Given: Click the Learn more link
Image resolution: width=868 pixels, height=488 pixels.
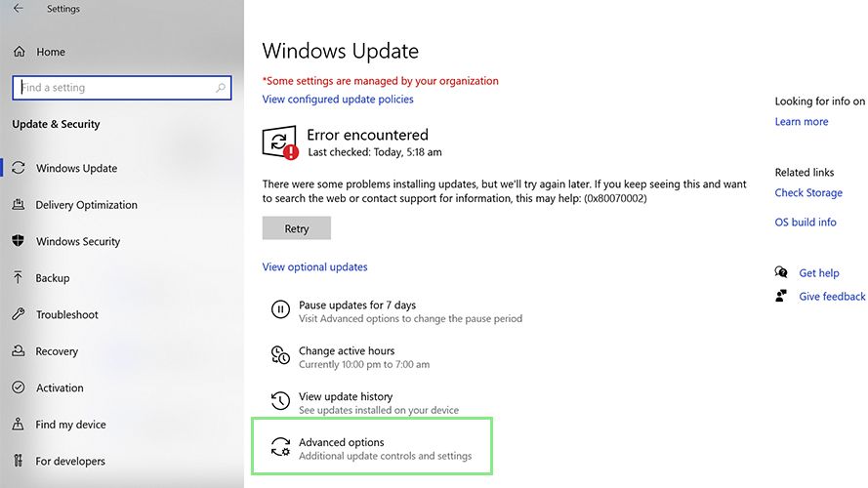Looking at the screenshot, I should 801,122.
